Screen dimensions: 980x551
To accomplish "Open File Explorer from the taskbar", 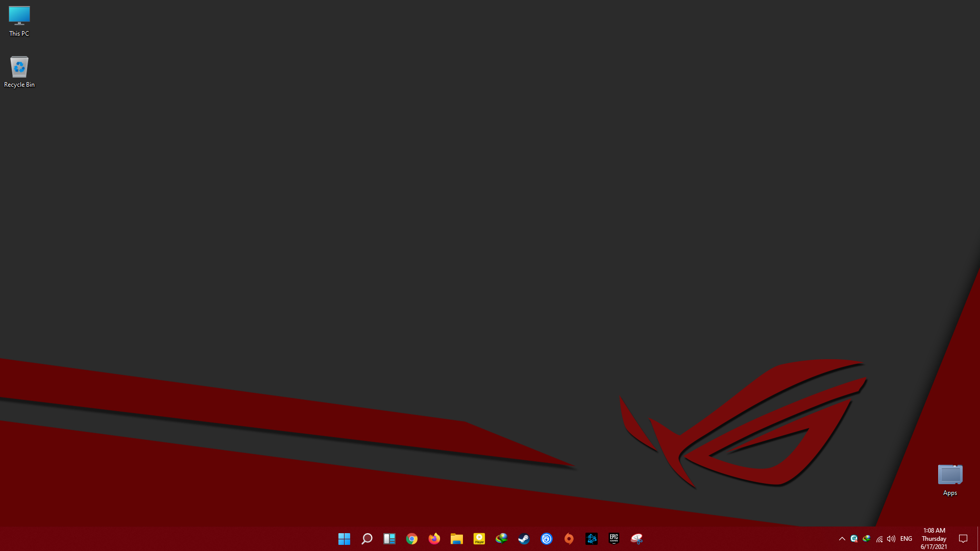I will click(457, 539).
